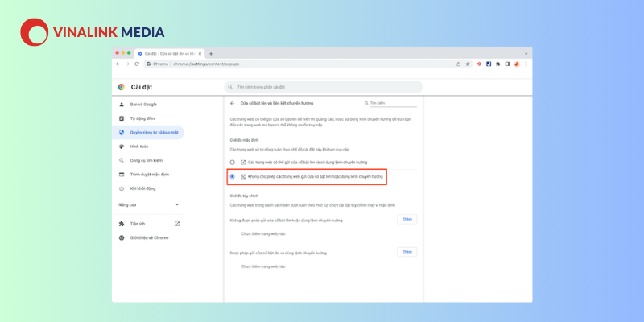Click the share icon in the address bar
Screen dimensions: 644x322
(x=458, y=64)
